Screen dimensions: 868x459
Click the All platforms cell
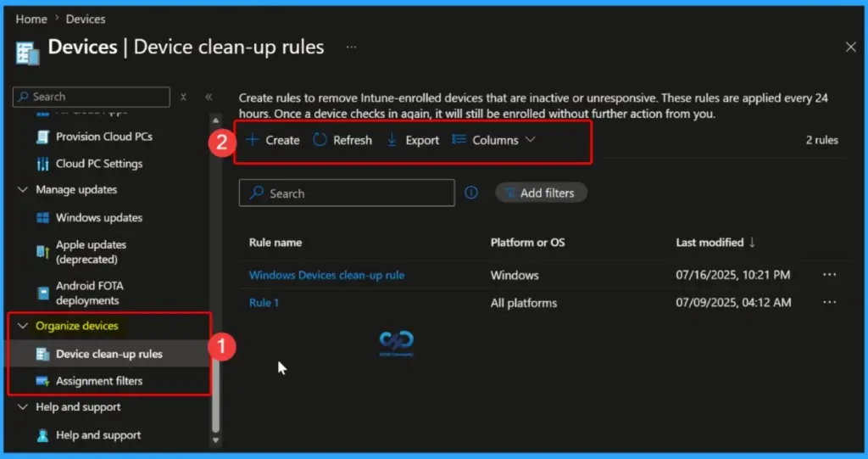coord(524,303)
